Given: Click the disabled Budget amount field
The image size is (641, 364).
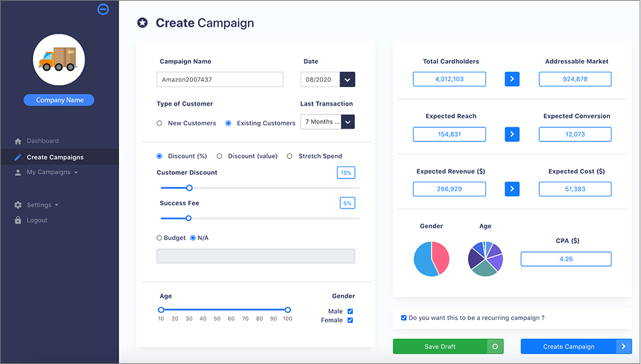Looking at the screenshot, I should pos(256,256).
